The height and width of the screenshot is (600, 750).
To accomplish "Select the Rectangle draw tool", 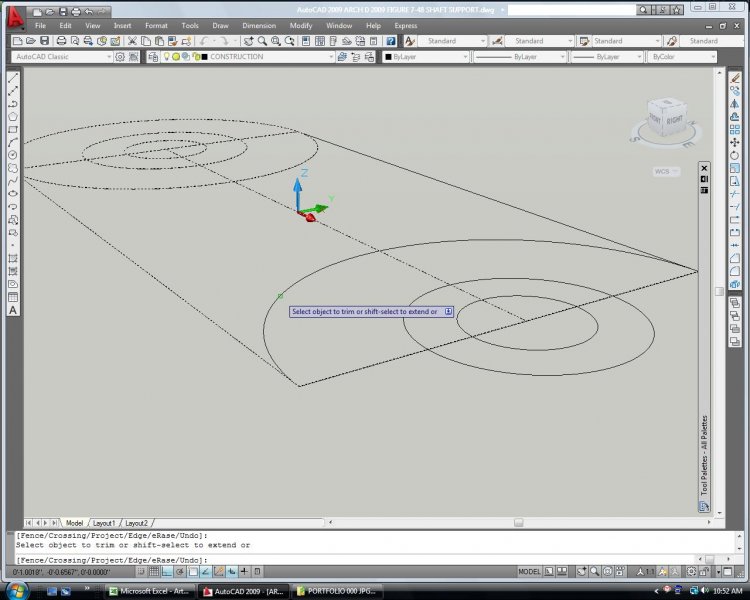I will tap(13, 129).
